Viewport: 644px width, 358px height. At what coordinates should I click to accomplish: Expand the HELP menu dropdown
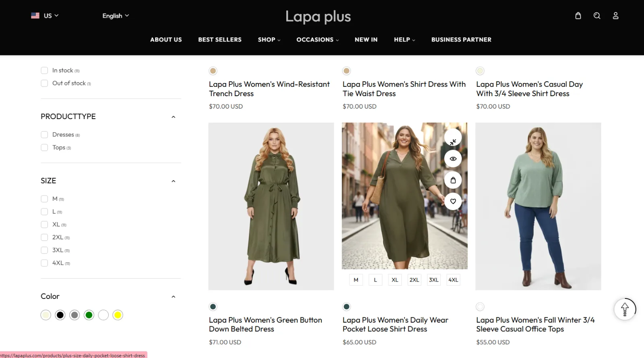(x=405, y=39)
